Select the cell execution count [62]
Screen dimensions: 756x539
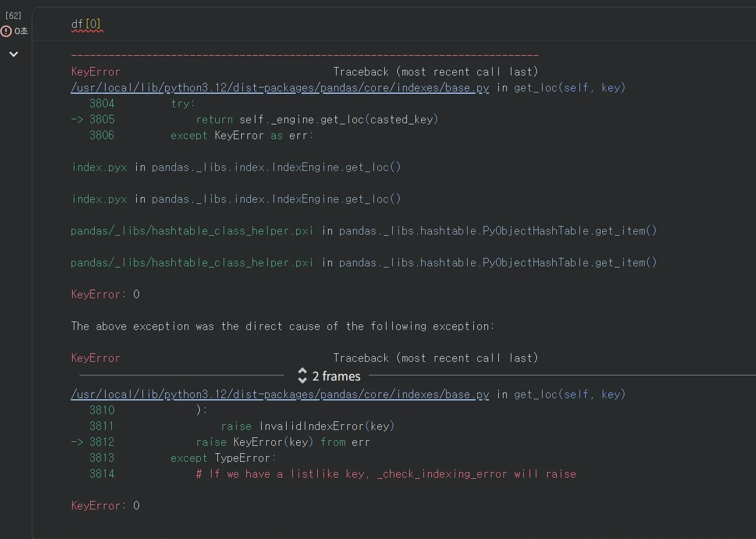tap(13, 15)
